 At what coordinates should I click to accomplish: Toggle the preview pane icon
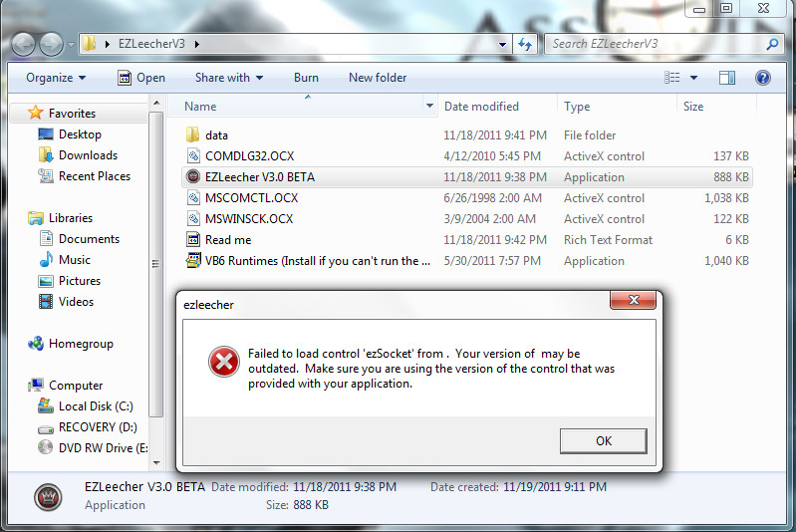pyautogui.click(x=727, y=78)
